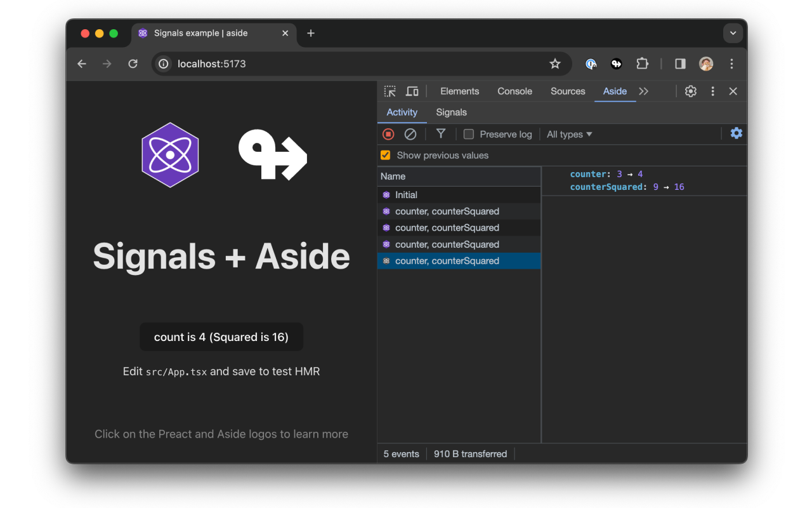Open DevTools customize three-dot menu
812x508 pixels.
[712, 91]
